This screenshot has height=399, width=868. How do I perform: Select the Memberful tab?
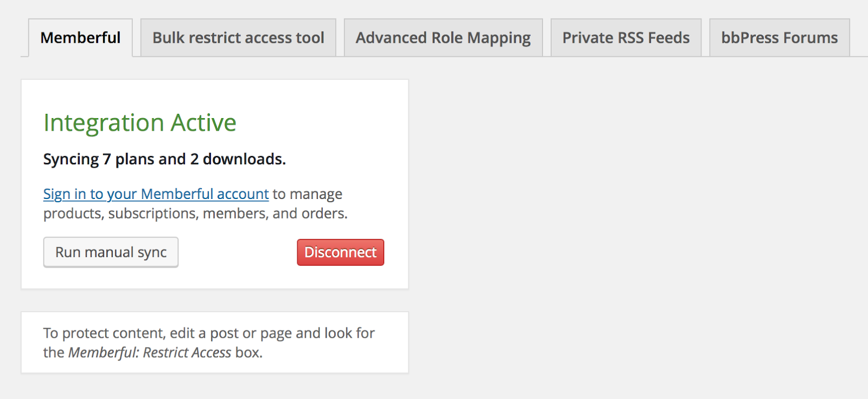(x=80, y=38)
